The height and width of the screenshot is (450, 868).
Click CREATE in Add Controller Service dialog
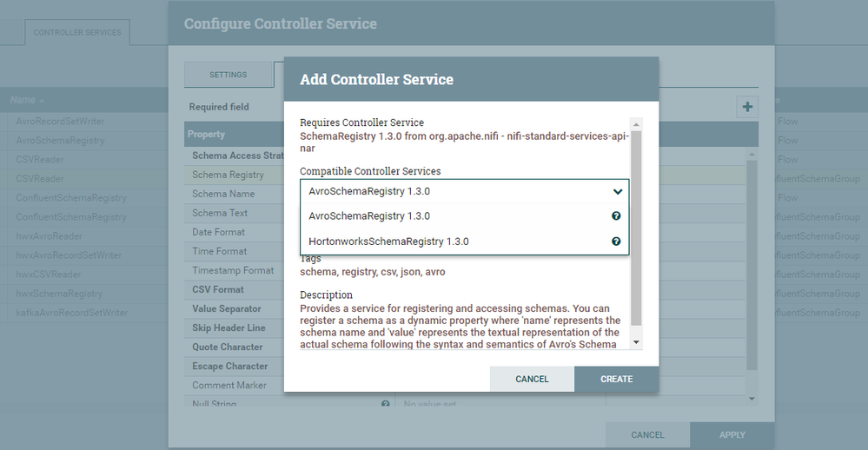point(616,379)
